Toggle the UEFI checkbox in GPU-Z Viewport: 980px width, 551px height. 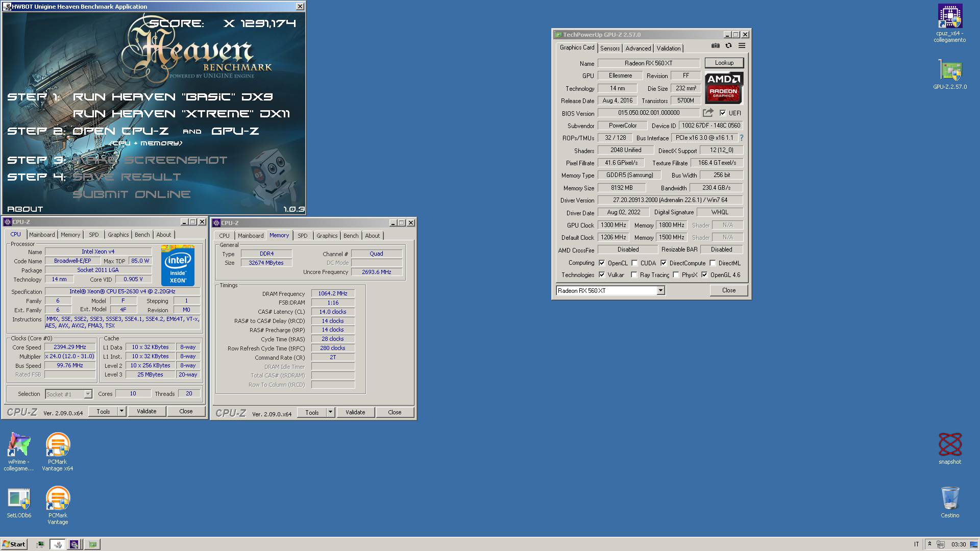click(x=723, y=113)
